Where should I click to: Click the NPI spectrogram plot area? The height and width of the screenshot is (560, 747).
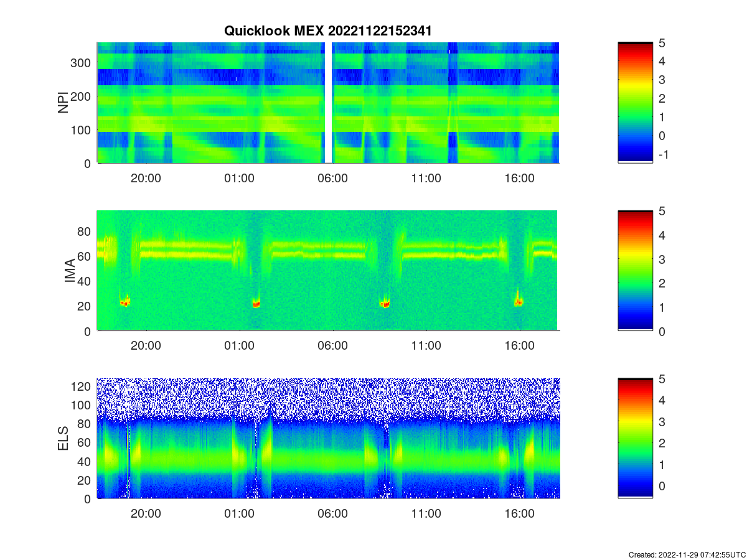[327, 103]
